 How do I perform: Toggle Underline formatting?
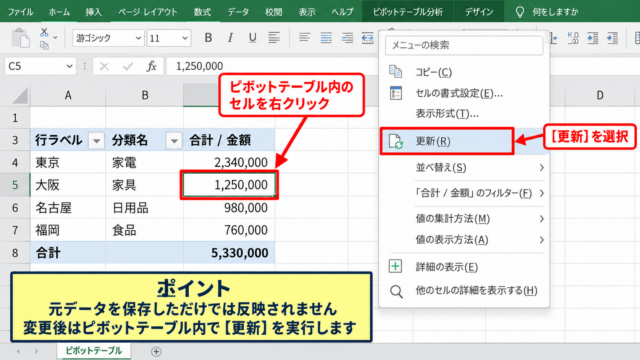252,38
